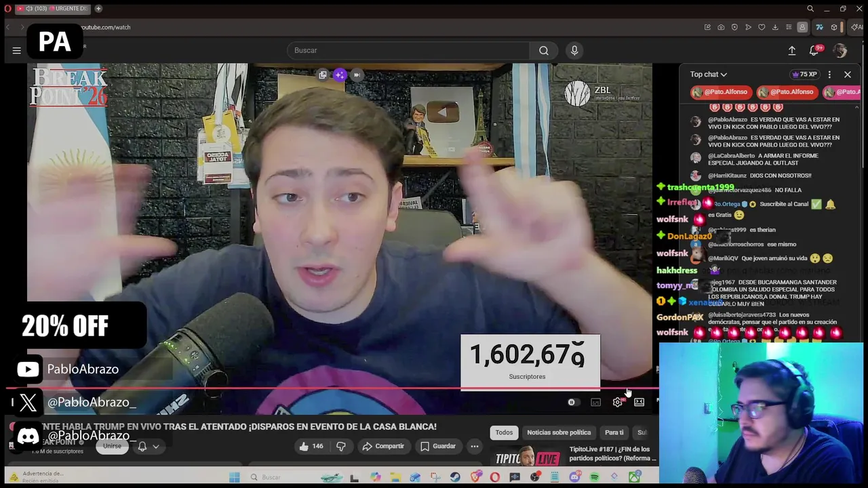
Task: Open Opera ad blocker shield icon
Action: tap(734, 27)
